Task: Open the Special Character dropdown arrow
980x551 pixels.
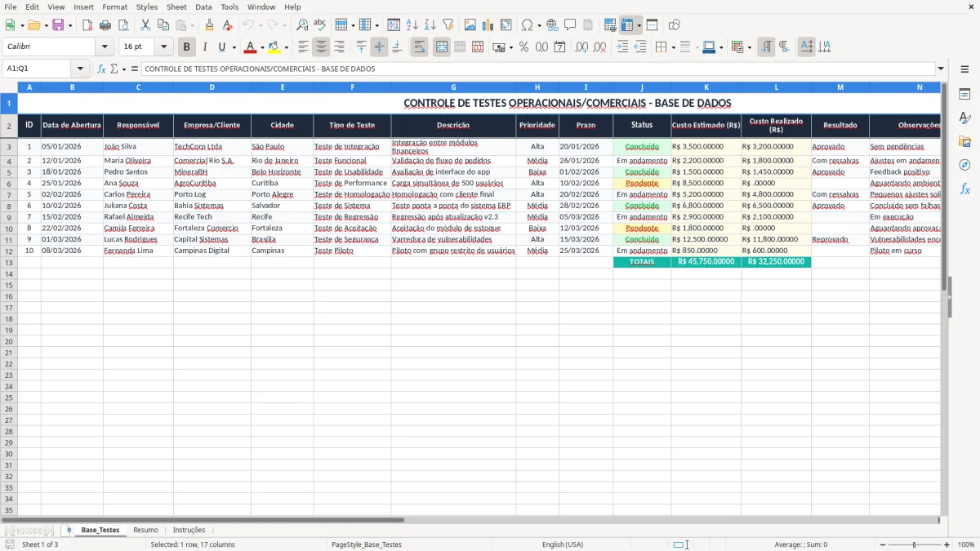Action: pyautogui.click(x=539, y=25)
